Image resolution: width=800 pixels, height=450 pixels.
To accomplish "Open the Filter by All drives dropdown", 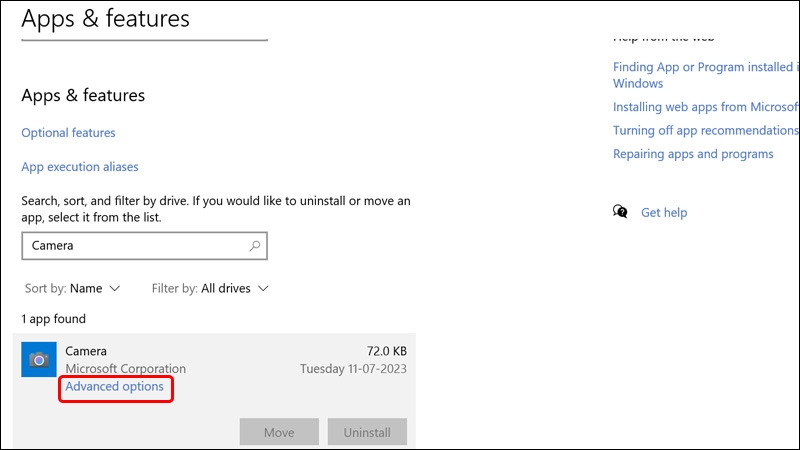I will point(210,289).
